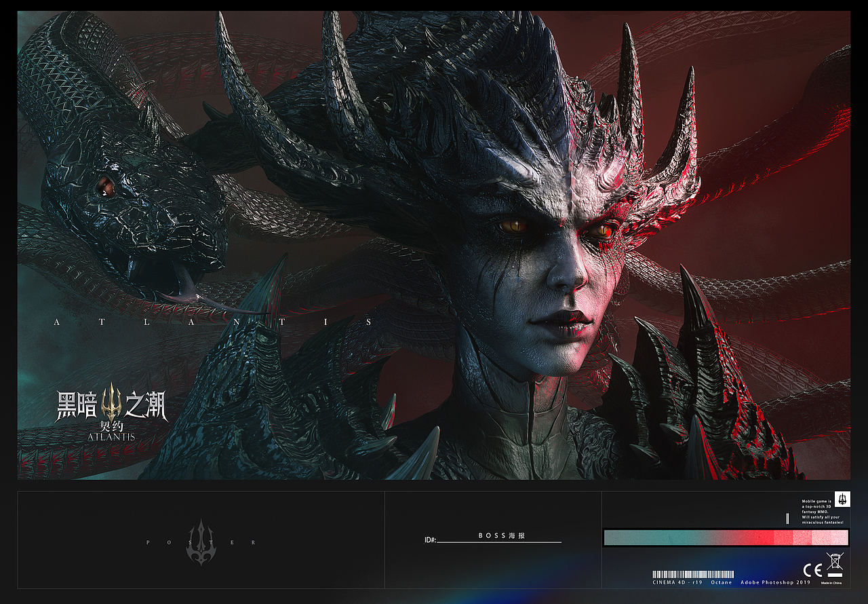Viewport: 868px width, 604px height.
Task: Click the white trident icon in square
Action: (x=842, y=499)
